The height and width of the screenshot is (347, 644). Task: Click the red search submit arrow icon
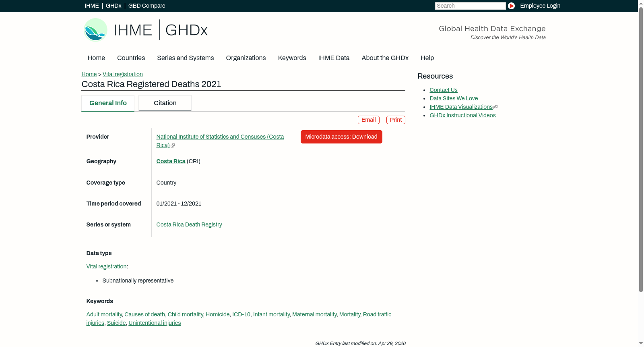pos(511,6)
